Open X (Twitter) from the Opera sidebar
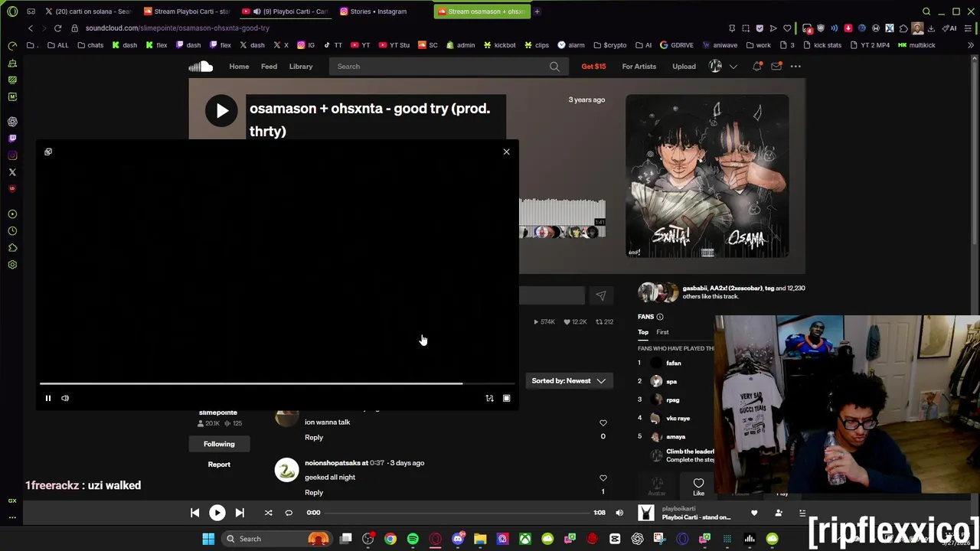The width and height of the screenshot is (980, 551). (12, 172)
